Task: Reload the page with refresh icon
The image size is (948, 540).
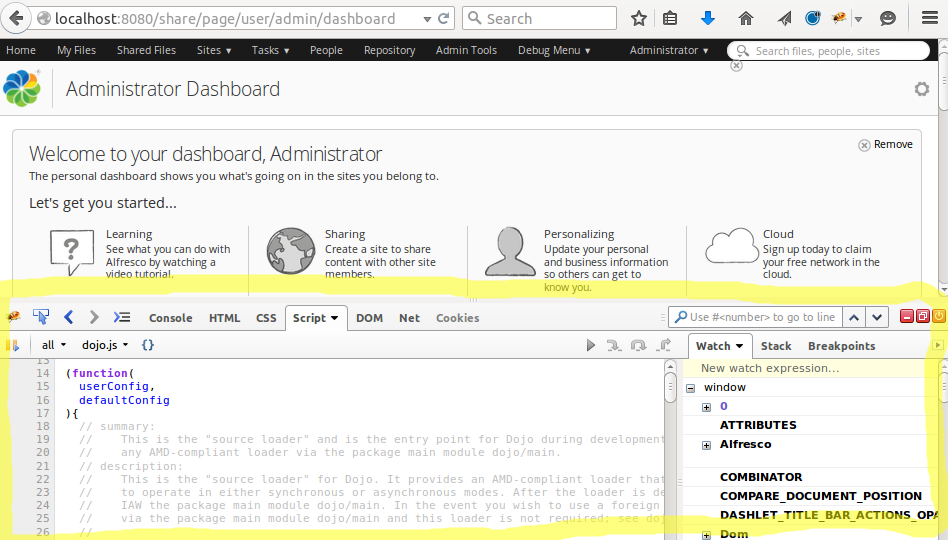Action: [443, 19]
